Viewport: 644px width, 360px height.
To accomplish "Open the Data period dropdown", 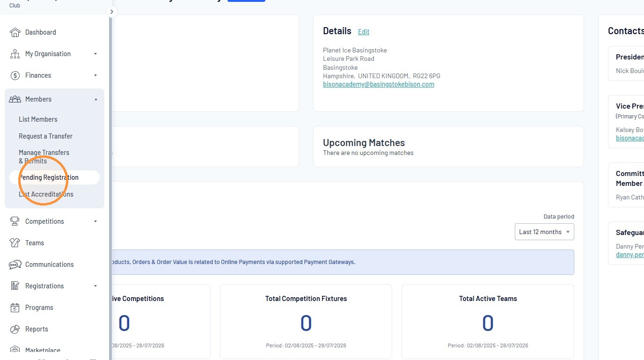I will 544,232.
